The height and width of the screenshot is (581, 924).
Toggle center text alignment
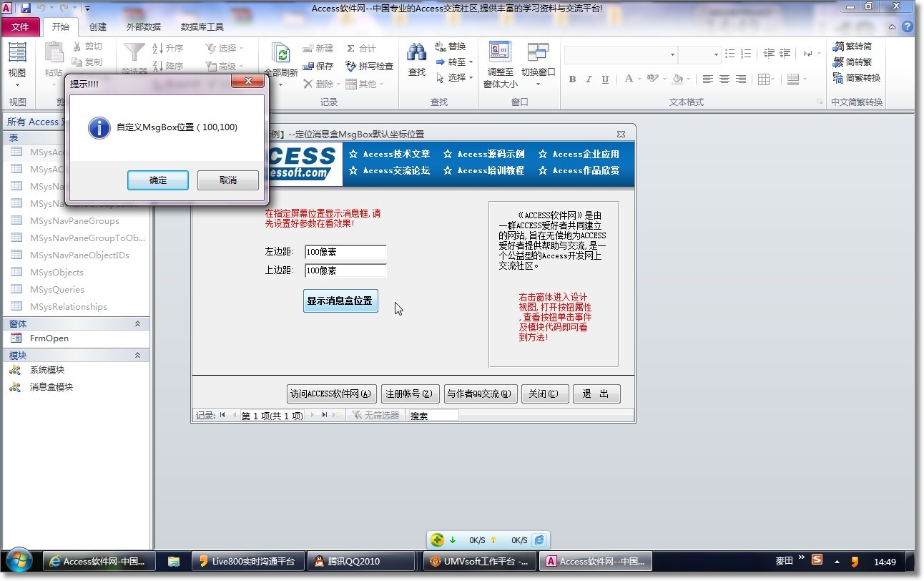point(724,79)
